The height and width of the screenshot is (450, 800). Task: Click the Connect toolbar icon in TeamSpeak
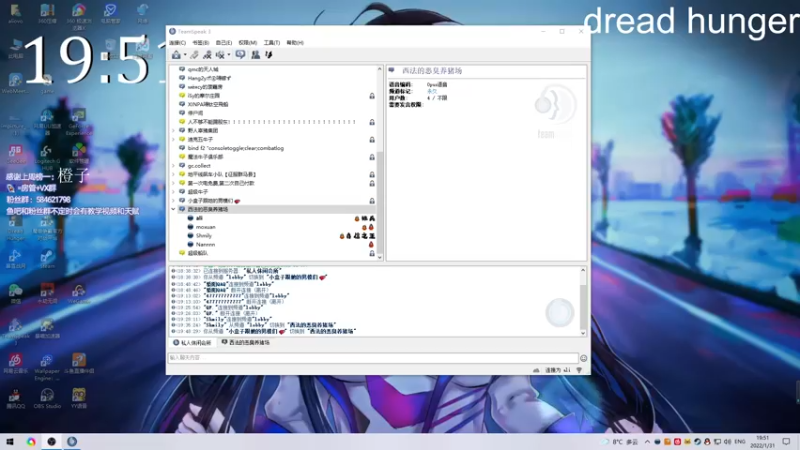point(176,55)
